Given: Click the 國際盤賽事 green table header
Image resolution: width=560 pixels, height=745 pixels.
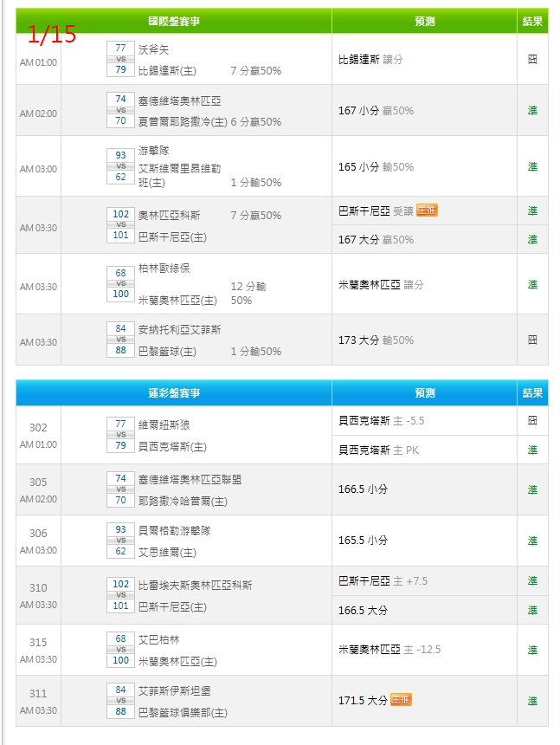Looking at the screenshot, I should click(x=174, y=22).
